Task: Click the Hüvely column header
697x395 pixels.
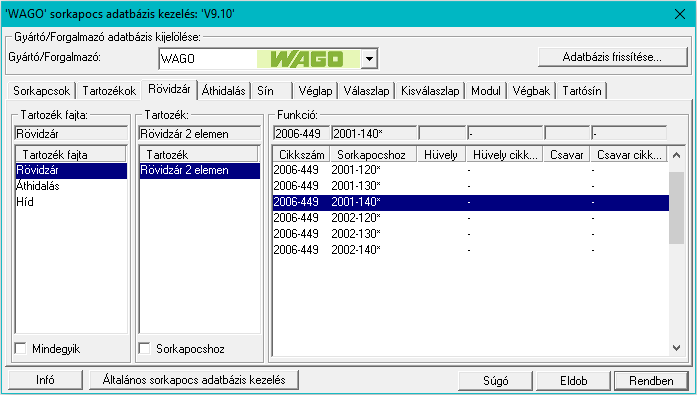Action: 441,155
